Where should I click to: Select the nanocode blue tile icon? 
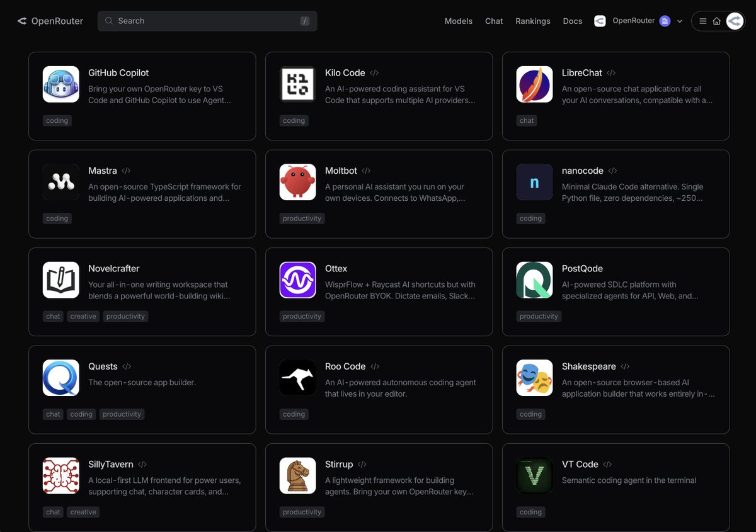pyautogui.click(x=534, y=182)
